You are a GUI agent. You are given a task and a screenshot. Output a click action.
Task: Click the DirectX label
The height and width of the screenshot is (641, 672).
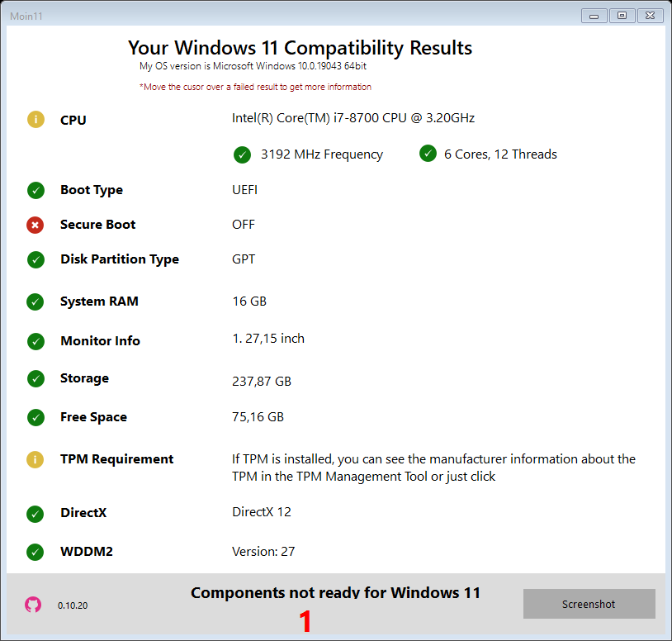pyautogui.click(x=83, y=513)
